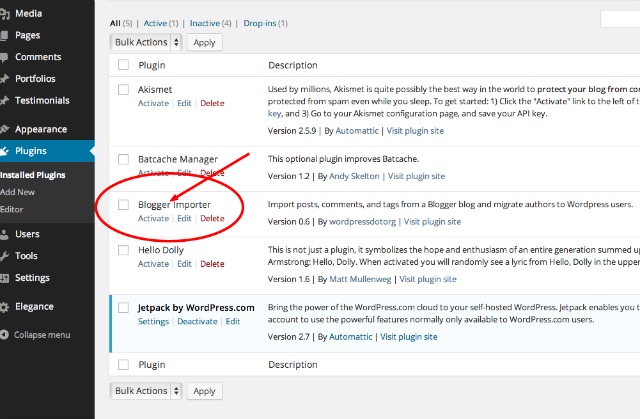Screen dimensions: 640x419
Task: Open the Andy Skelton author link
Action: point(354,176)
